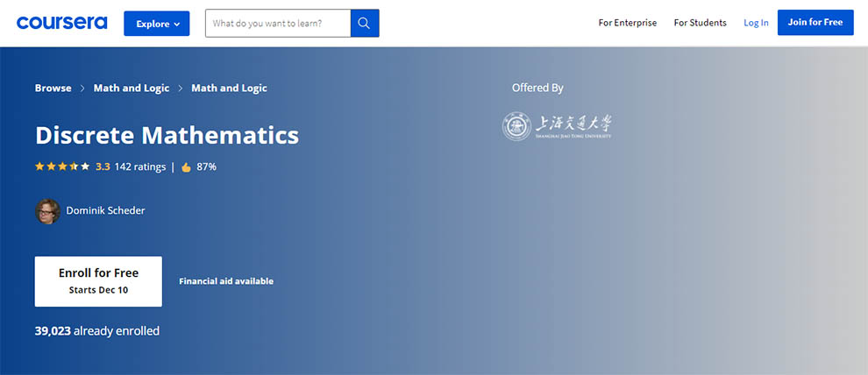Screen dimensions: 868x375
Task: Click the yellow star rating icons
Action: [62, 166]
